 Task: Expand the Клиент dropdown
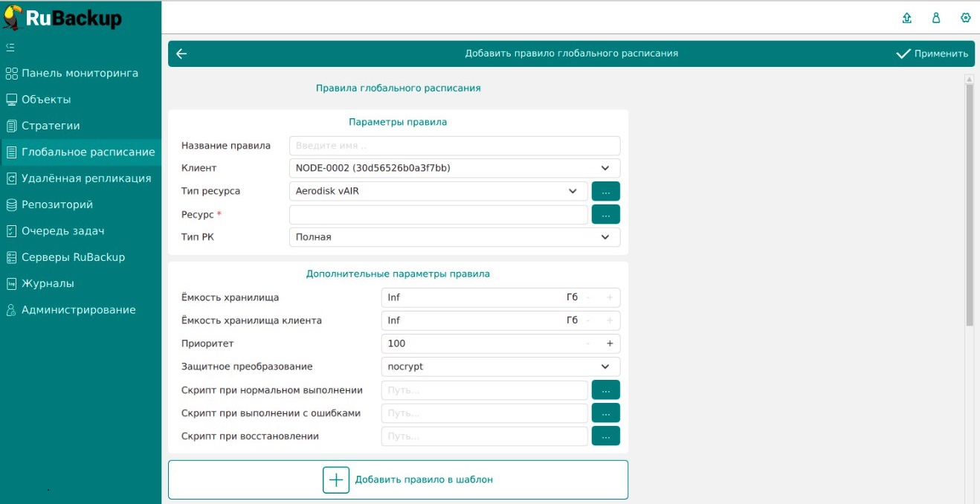point(454,168)
